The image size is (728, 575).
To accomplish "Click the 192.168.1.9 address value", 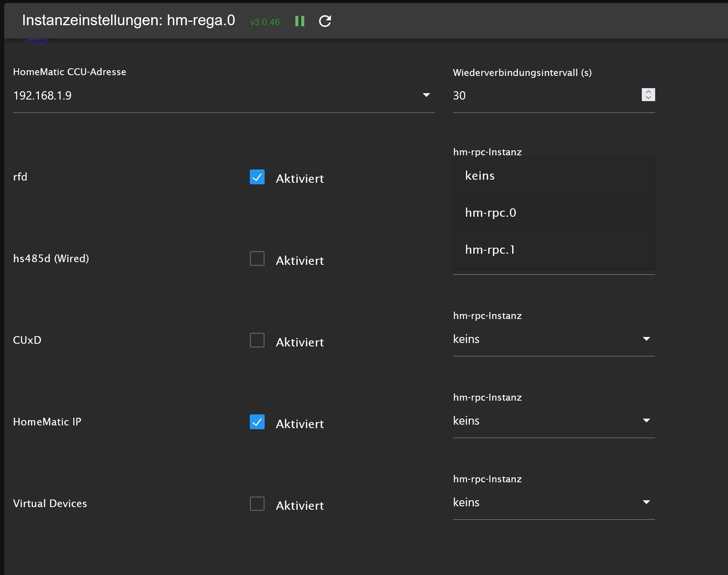I will click(42, 95).
